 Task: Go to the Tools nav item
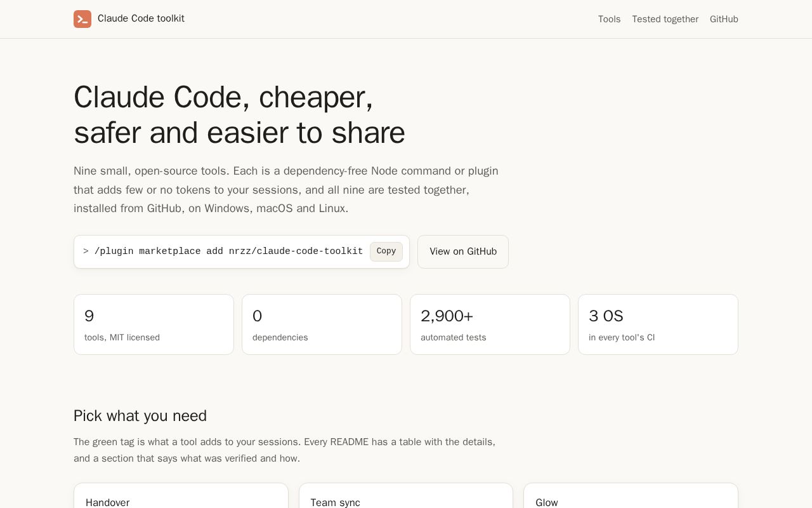click(609, 19)
